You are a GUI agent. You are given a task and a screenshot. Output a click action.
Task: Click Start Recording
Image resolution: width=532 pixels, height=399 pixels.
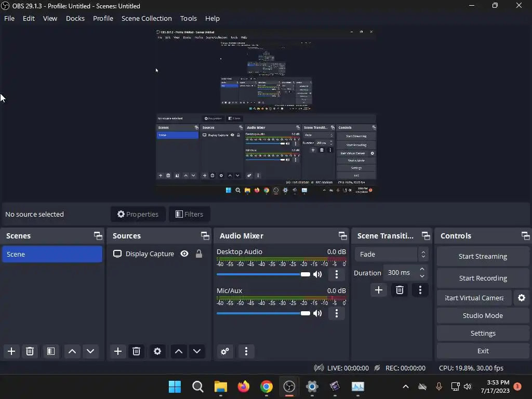[x=483, y=278]
